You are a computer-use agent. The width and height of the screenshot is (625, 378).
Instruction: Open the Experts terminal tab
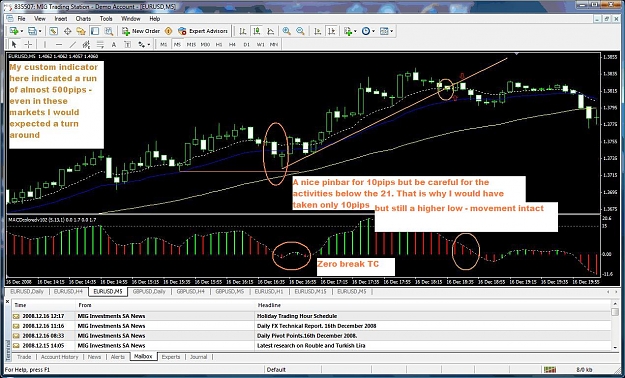click(x=171, y=357)
